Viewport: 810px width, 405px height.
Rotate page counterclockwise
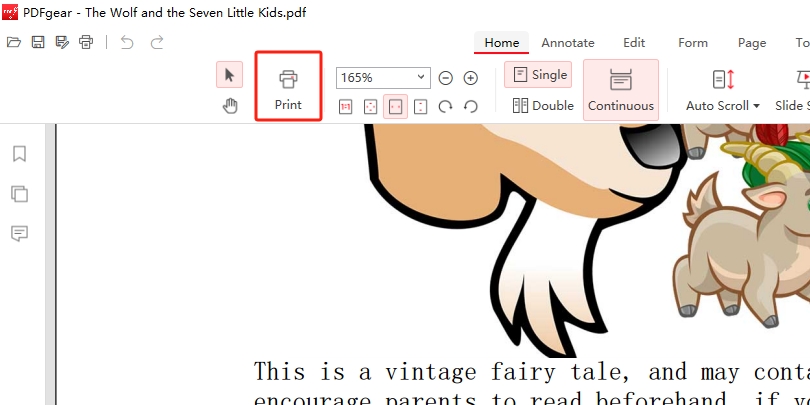[x=471, y=107]
